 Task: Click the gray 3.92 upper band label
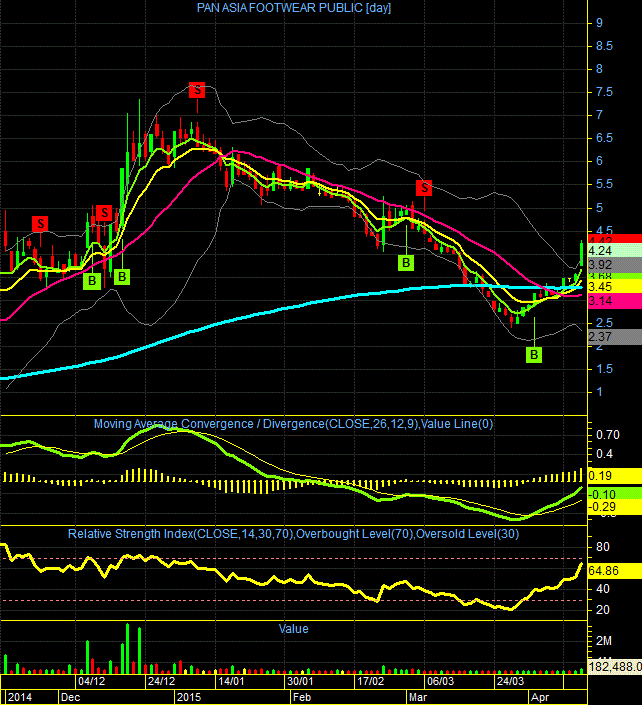(615, 265)
